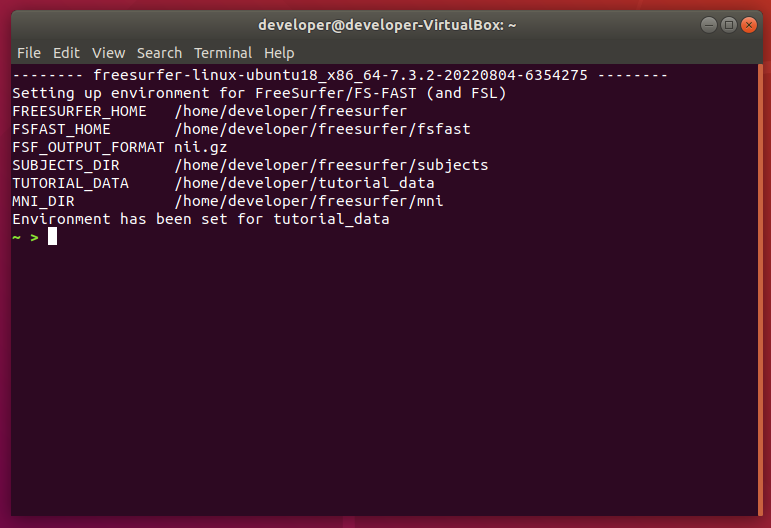Click the /home/developer/freesurfer/fsfast path
The width and height of the screenshot is (771, 528).
point(322,129)
